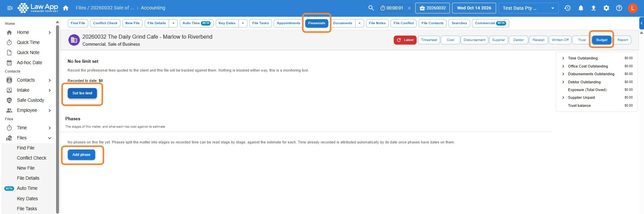The height and width of the screenshot is (214, 644).
Task: Click the Add phase button
Action: tap(82, 155)
